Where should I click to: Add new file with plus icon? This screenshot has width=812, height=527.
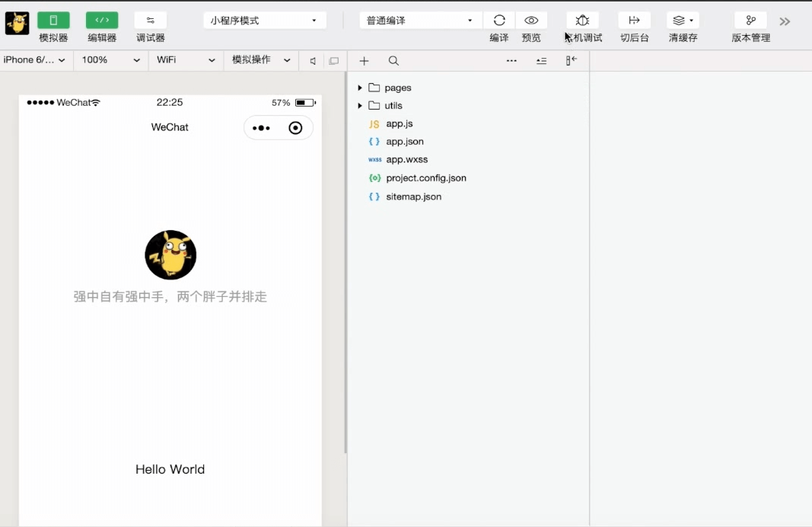point(364,61)
